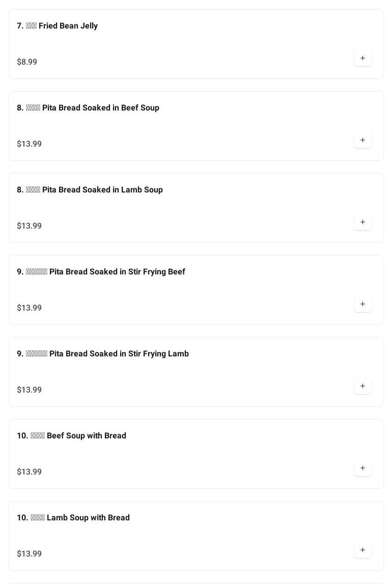Select Lamb Soup with Bread item name

pyautogui.click(x=73, y=518)
